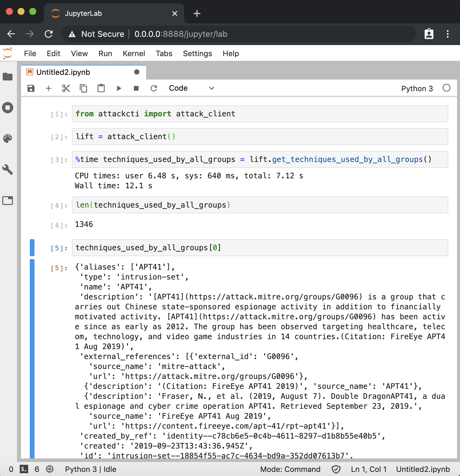Click the [5]: input prompt label

pyautogui.click(x=59, y=248)
